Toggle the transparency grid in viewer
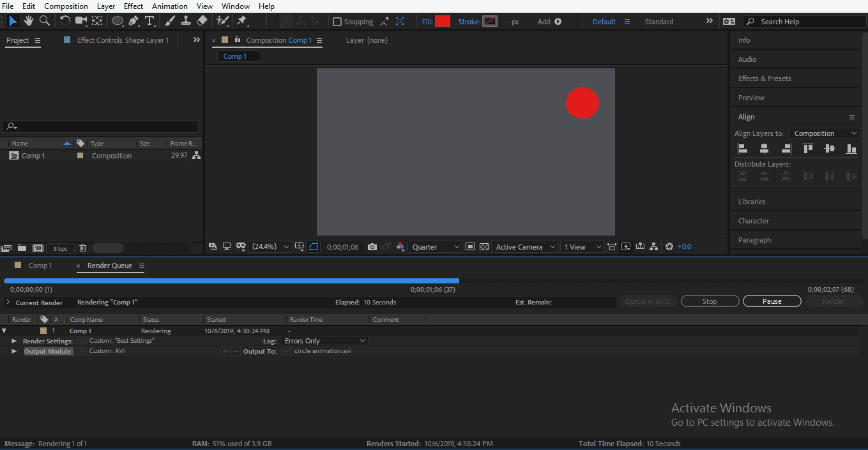Image resolution: width=868 pixels, height=450 pixels. click(x=484, y=247)
